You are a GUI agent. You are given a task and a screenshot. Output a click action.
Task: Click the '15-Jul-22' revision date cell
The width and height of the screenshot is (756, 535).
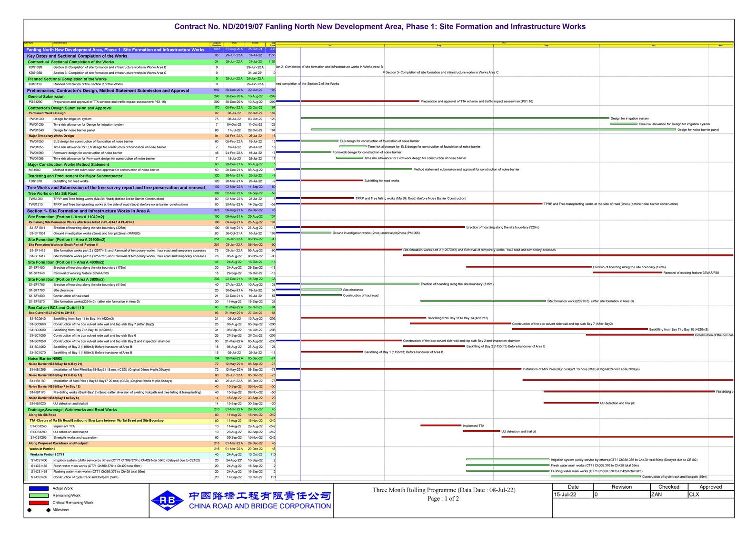[573, 495]
